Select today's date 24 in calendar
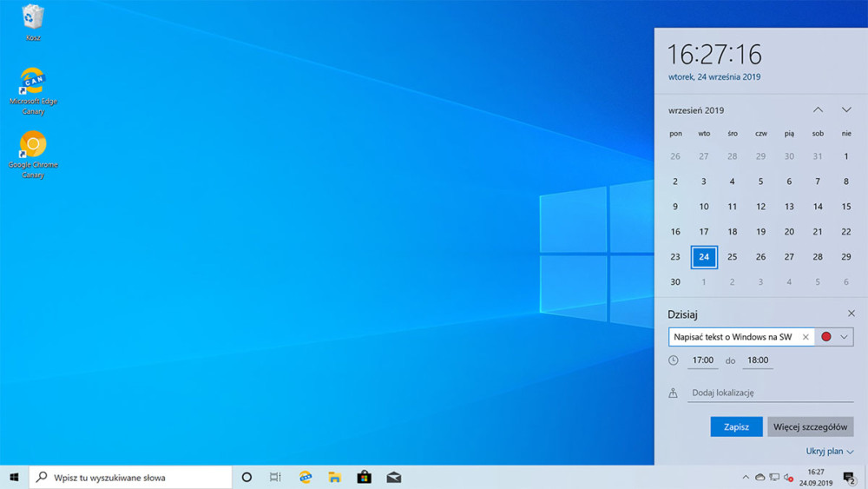This screenshot has height=489, width=868. click(704, 257)
